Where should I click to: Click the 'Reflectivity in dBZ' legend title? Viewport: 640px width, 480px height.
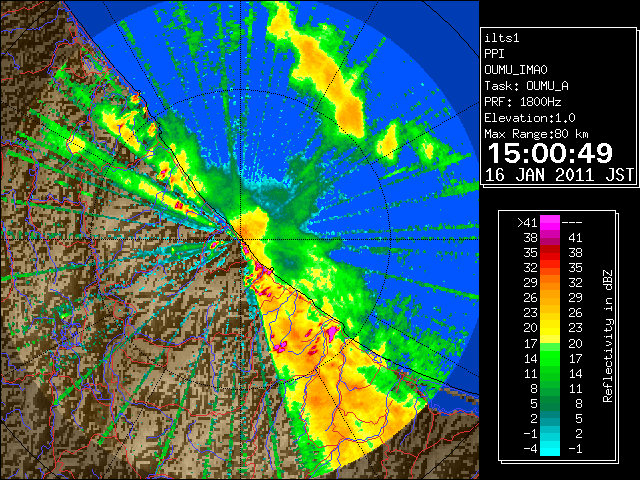tap(607, 336)
